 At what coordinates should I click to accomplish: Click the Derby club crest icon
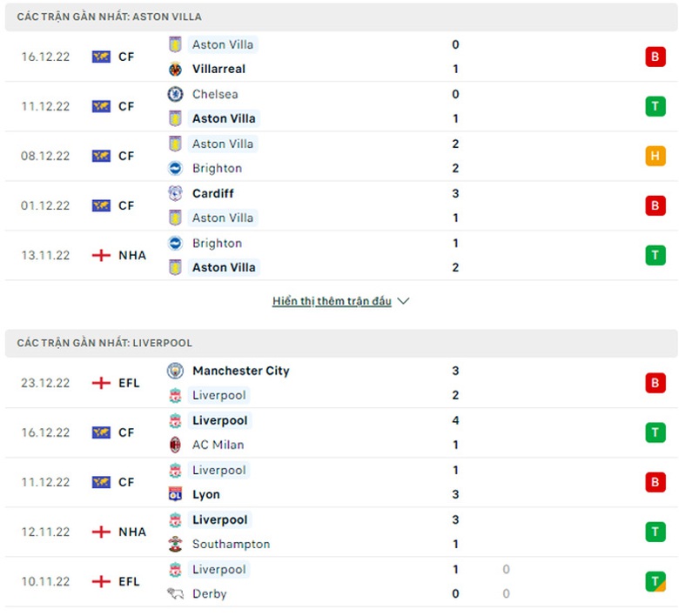tap(175, 593)
